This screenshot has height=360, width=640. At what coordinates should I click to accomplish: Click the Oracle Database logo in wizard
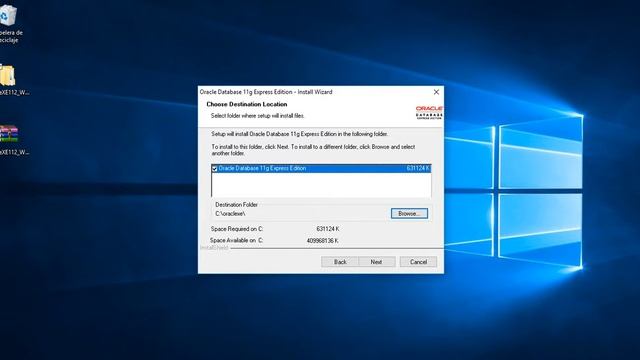tap(429, 113)
